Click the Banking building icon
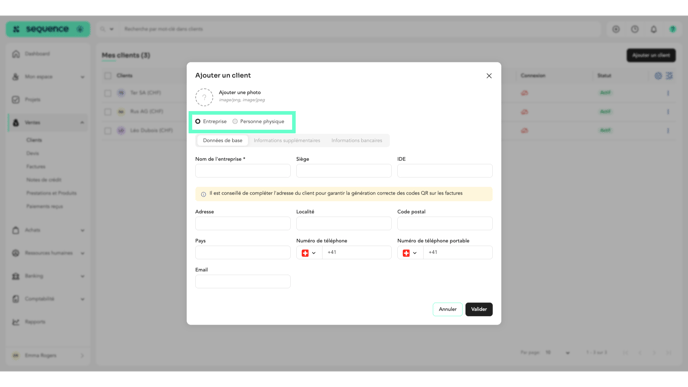Screen dimensions: 688x387 (x=16, y=276)
